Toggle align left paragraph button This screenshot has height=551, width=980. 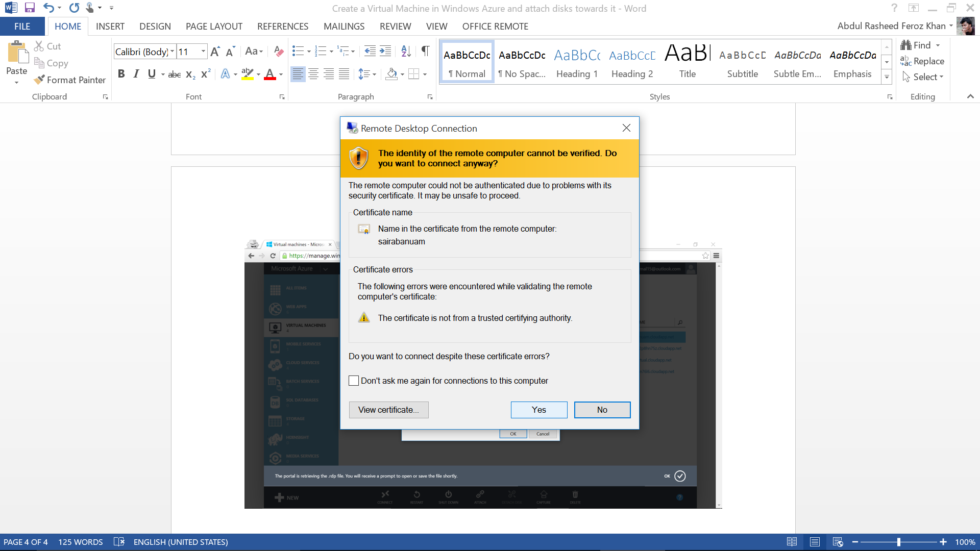pos(298,74)
